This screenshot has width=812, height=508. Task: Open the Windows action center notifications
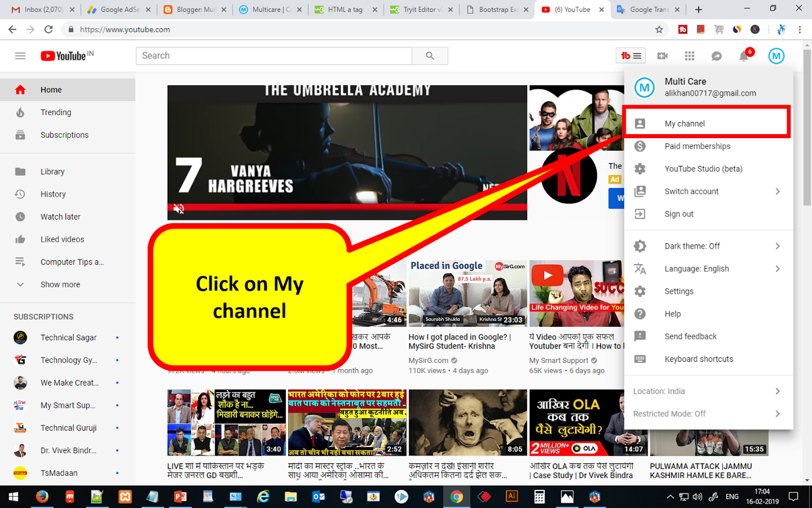[x=793, y=496]
